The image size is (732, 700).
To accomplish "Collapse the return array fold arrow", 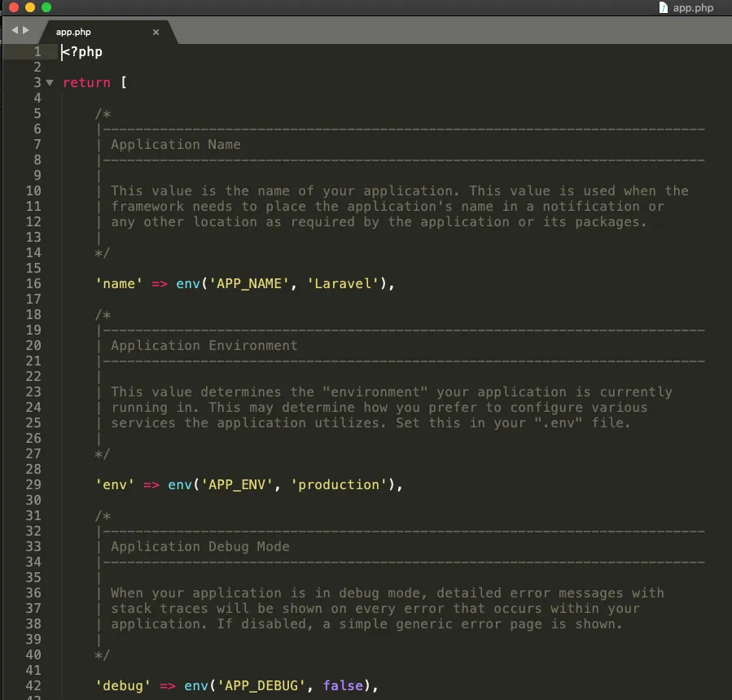I will [50, 83].
